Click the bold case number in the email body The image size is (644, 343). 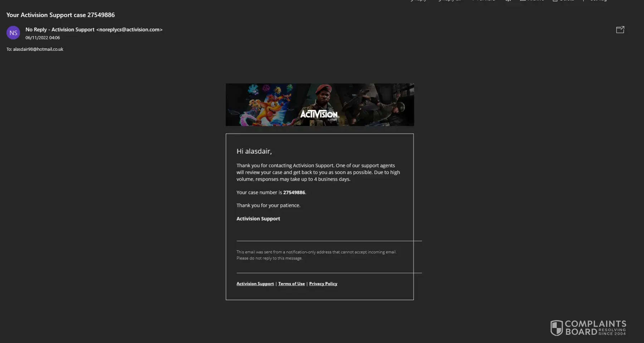pyautogui.click(x=294, y=193)
